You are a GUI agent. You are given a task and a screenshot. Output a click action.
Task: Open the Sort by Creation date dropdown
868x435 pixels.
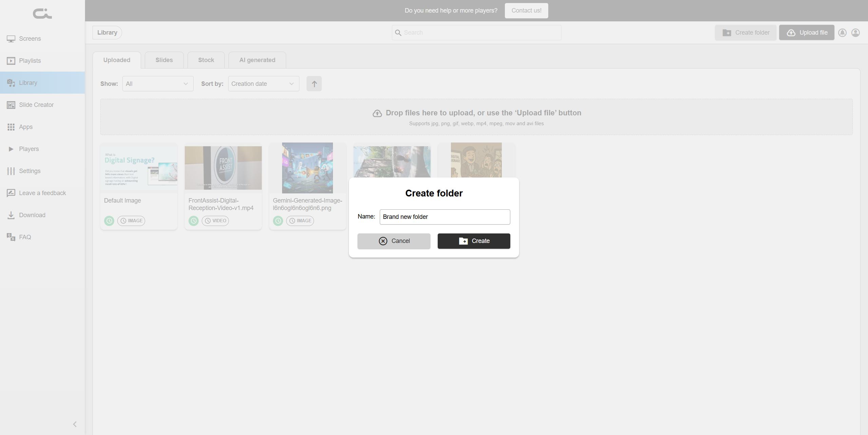(263, 84)
